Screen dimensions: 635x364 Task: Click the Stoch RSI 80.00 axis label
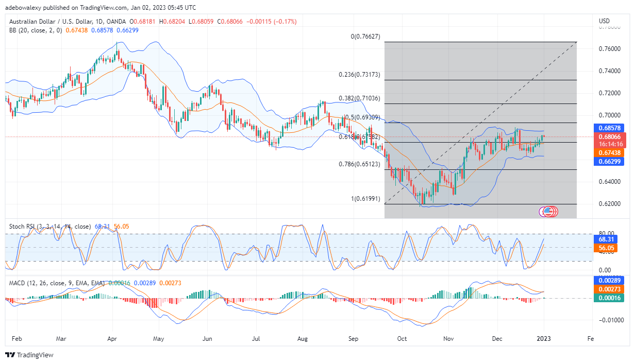pos(607,233)
